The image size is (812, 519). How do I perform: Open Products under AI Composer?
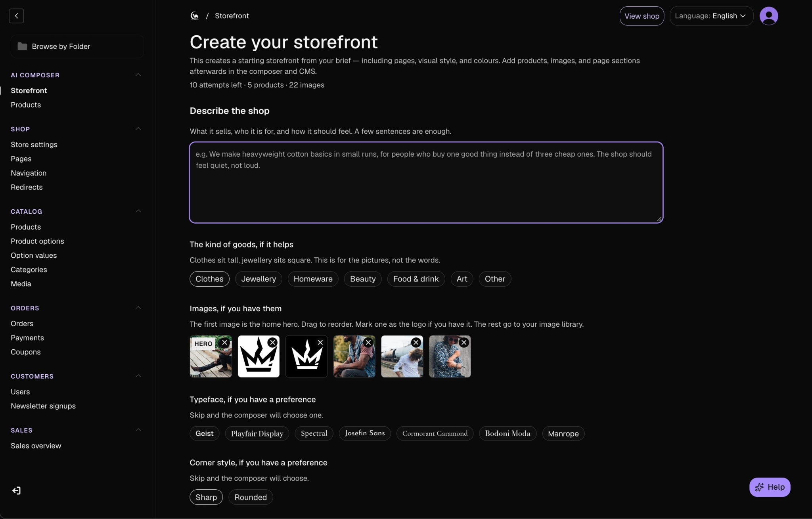26,105
